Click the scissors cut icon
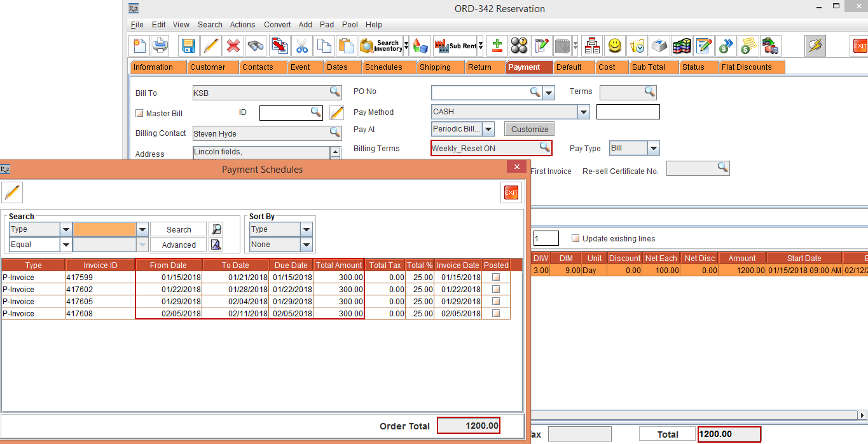The height and width of the screenshot is (444, 868). coord(301,46)
